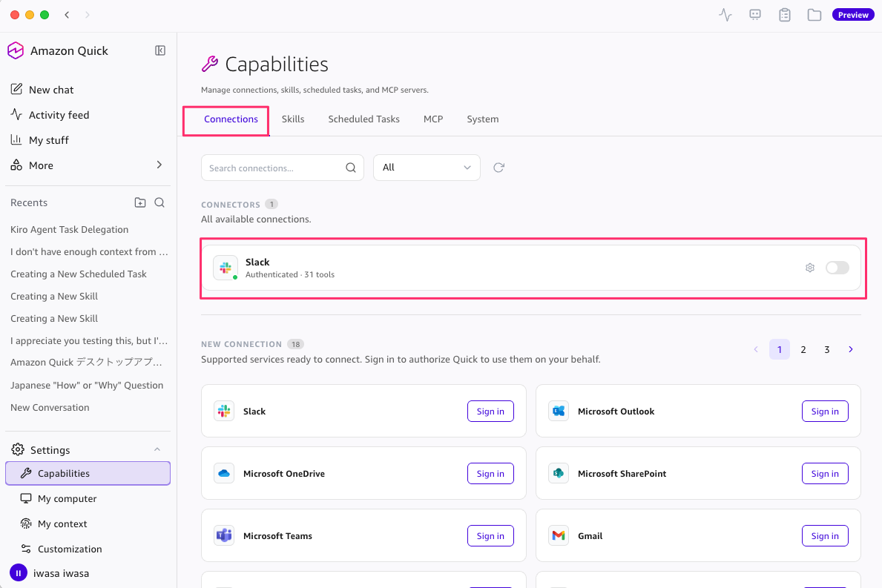Click the Slack logo in New Connection
Image resolution: width=882 pixels, height=588 pixels.
click(x=224, y=411)
